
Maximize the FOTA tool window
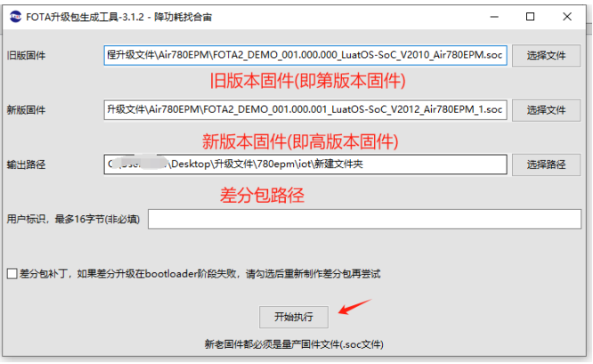tap(530, 17)
